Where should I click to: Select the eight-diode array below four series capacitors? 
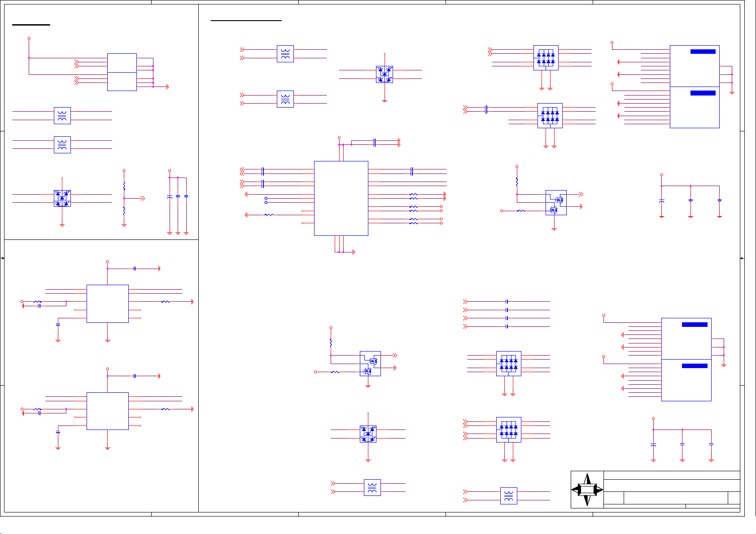509,364
